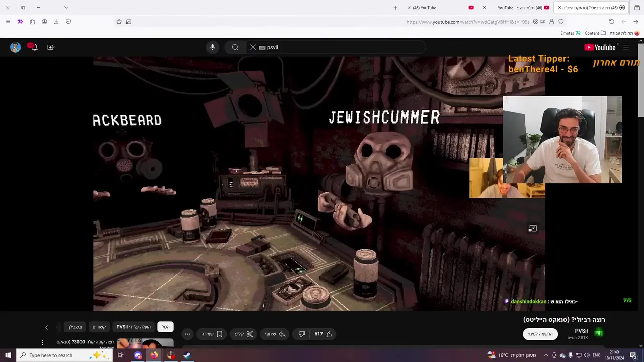Image resolution: width=644 pixels, height=362 pixels.
Task: Exit full player with the shrink icon
Action: (532, 228)
